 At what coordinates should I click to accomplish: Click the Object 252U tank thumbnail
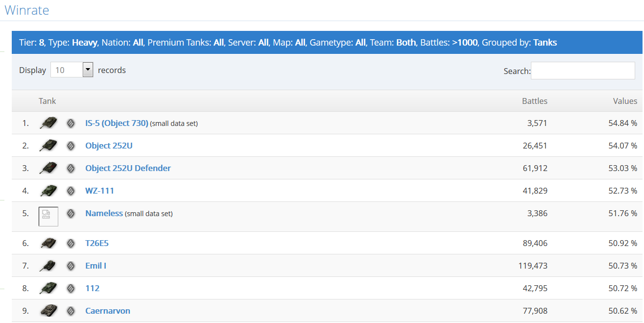(48, 146)
